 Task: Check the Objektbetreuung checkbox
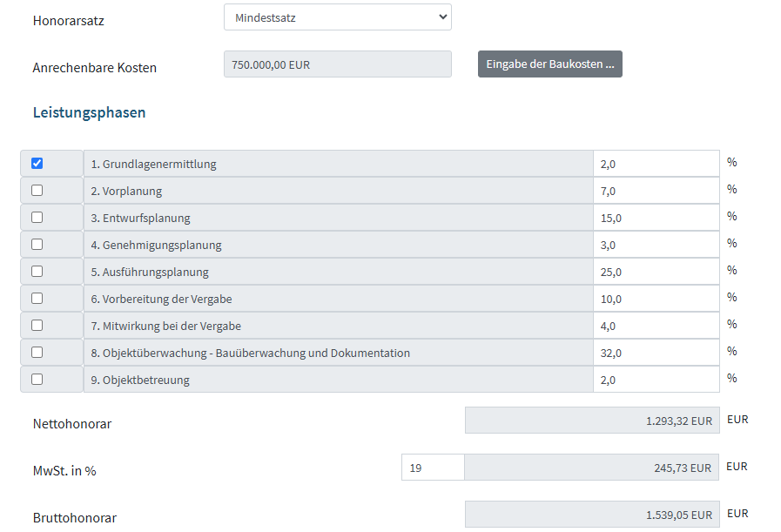(x=37, y=380)
